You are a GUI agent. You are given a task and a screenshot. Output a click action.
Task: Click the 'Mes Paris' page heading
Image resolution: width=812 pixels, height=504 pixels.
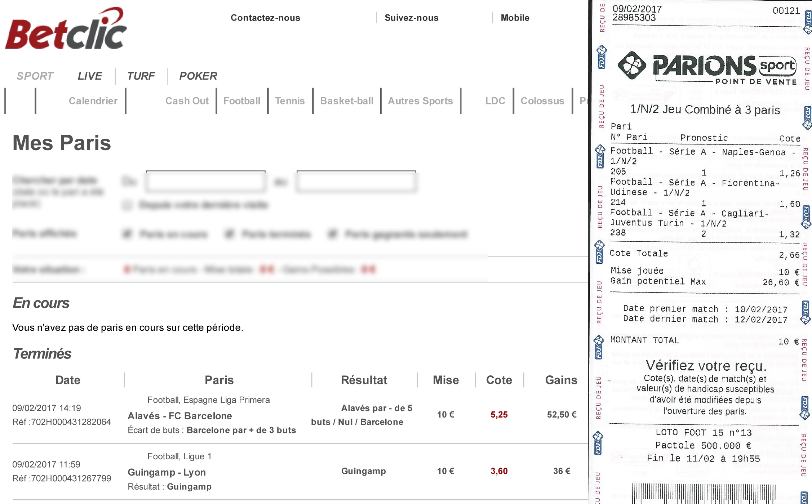[x=62, y=143]
